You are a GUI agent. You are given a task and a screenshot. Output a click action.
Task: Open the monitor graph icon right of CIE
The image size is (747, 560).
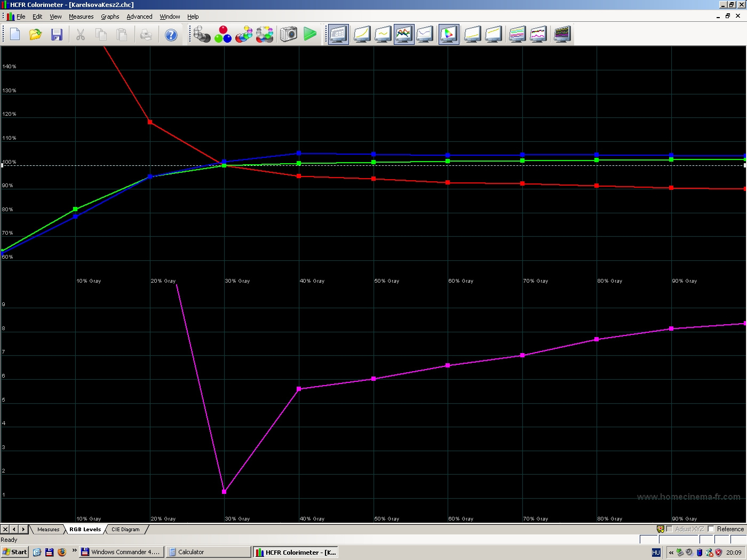tap(472, 35)
